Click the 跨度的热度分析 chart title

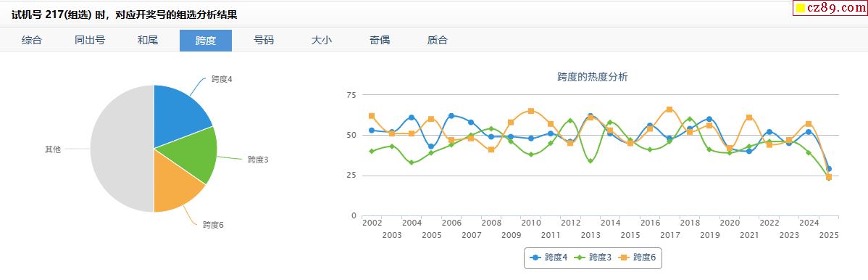[x=593, y=77]
